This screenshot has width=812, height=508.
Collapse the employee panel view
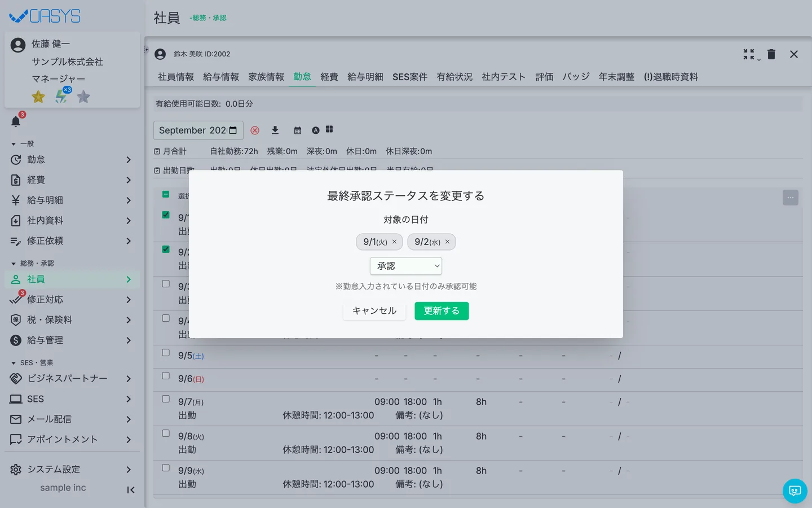click(x=749, y=54)
